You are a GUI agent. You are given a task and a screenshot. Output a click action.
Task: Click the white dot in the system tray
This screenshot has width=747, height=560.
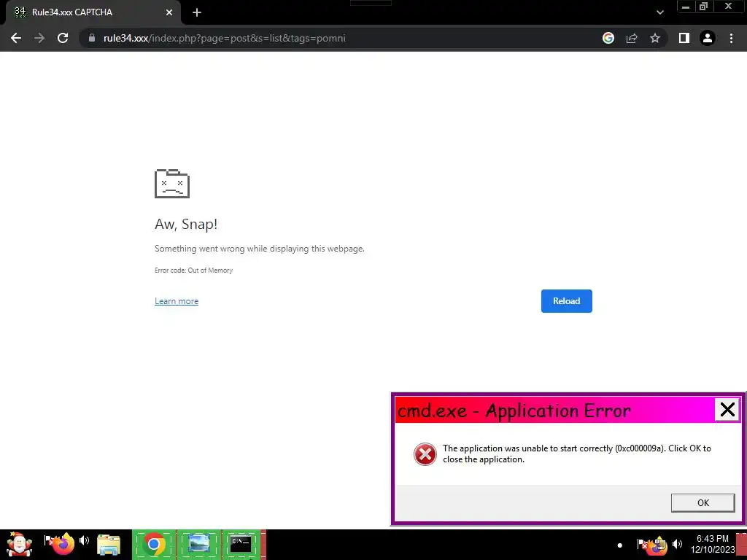(x=620, y=545)
